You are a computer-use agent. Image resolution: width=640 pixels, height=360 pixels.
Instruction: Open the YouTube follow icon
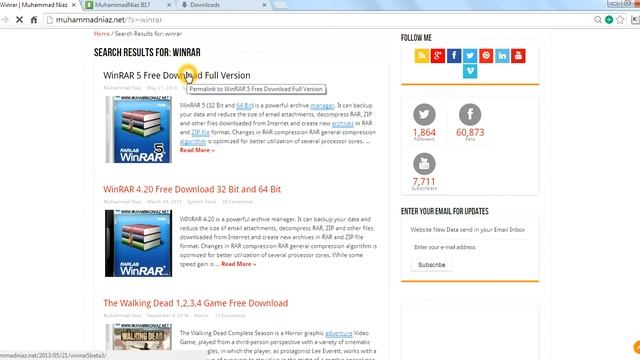click(x=518, y=56)
